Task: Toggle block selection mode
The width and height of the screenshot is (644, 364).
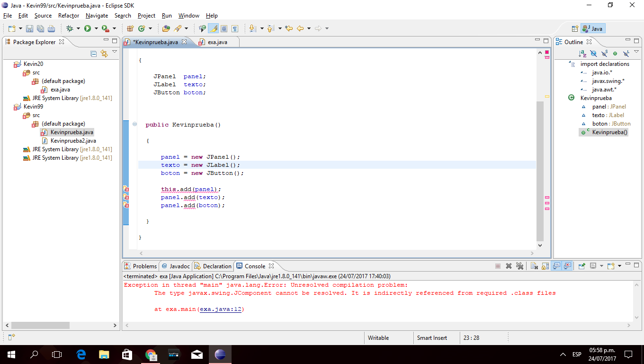Action: [x=224, y=28]
